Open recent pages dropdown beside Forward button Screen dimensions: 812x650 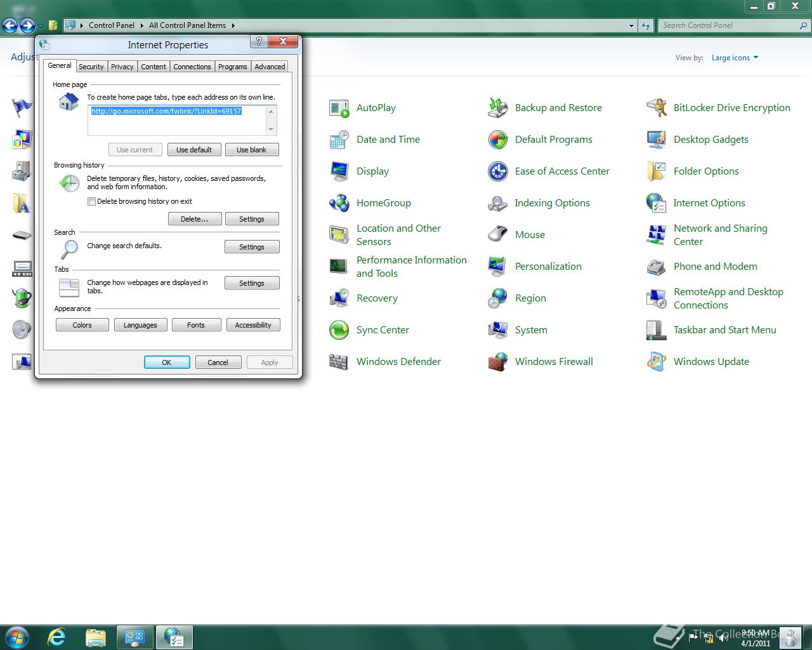(40, 26)
